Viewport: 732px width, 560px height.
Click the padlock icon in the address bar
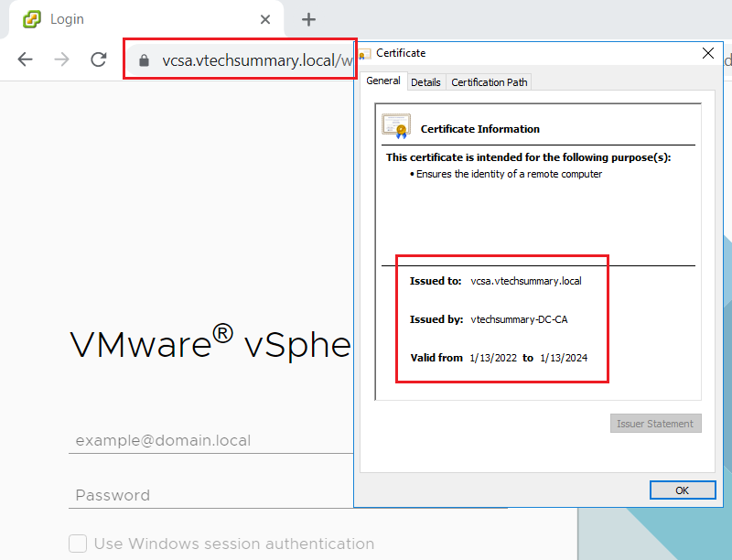click(x=143, y=60)
